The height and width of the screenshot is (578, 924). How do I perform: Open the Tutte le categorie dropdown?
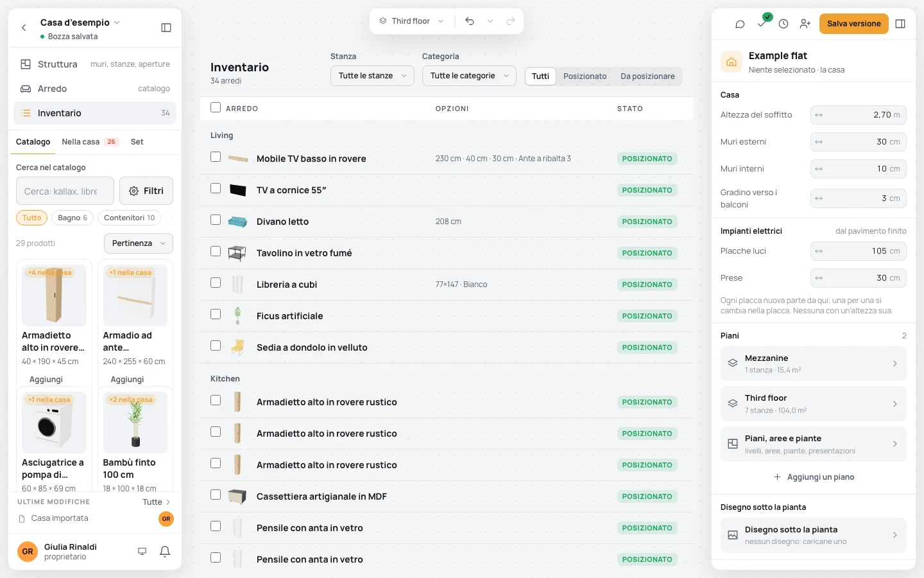click(469, 76)
